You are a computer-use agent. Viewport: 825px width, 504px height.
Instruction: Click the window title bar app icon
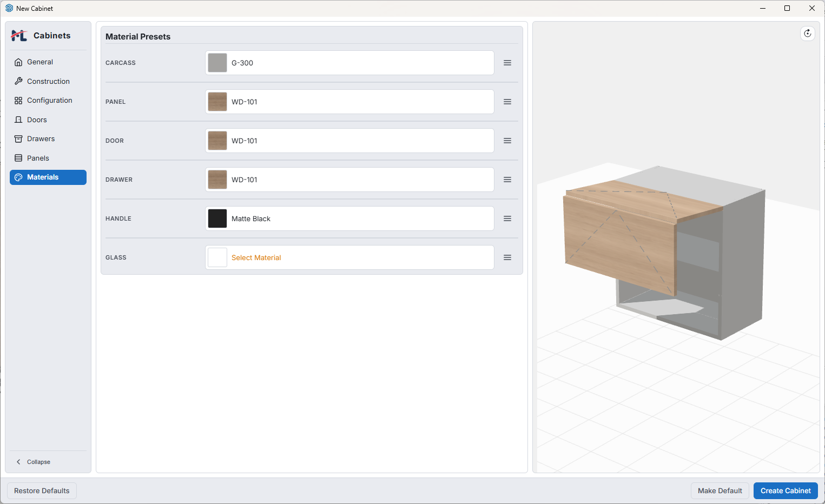9,8
